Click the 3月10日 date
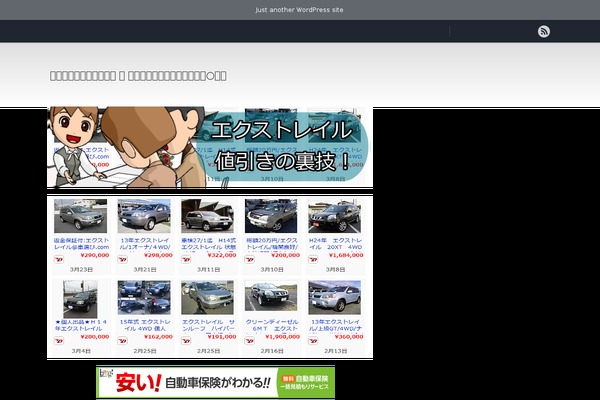The width and height of the screenshot is (600, 400). coord(272,269)
